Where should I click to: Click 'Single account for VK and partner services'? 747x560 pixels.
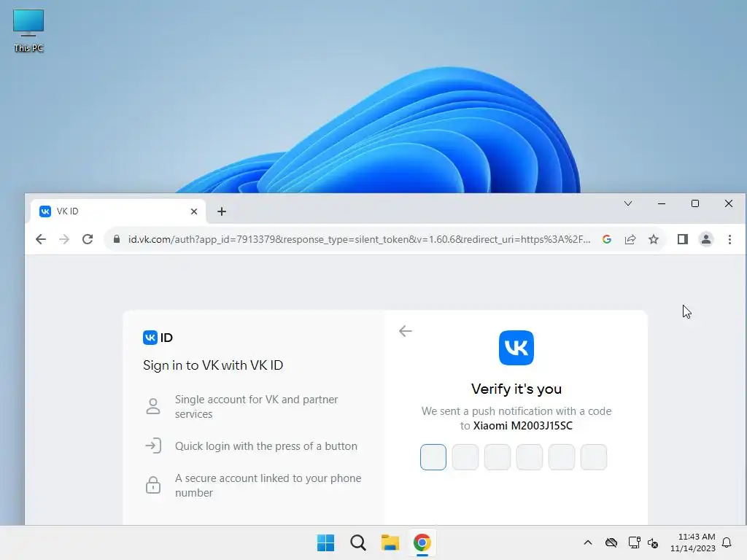click(x=256, y=407)
